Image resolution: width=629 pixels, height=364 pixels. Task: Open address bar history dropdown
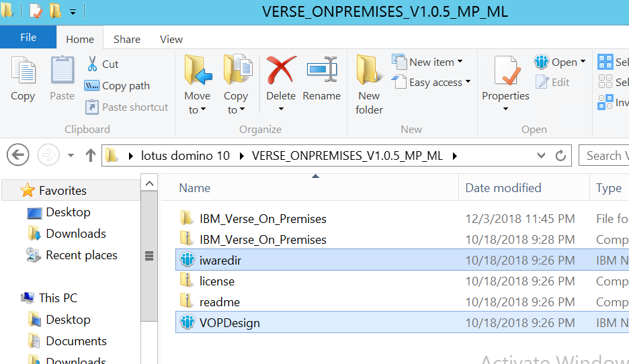click(541, 156)
